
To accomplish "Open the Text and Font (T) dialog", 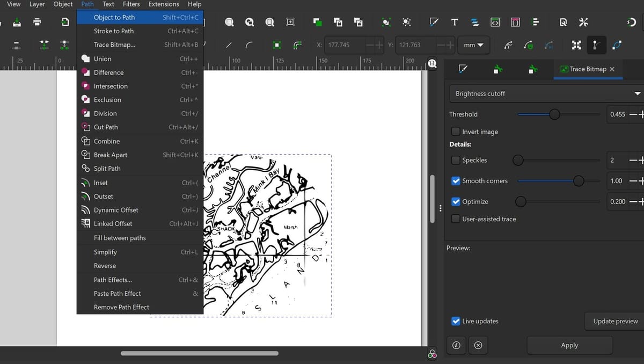I will point(455,22).
